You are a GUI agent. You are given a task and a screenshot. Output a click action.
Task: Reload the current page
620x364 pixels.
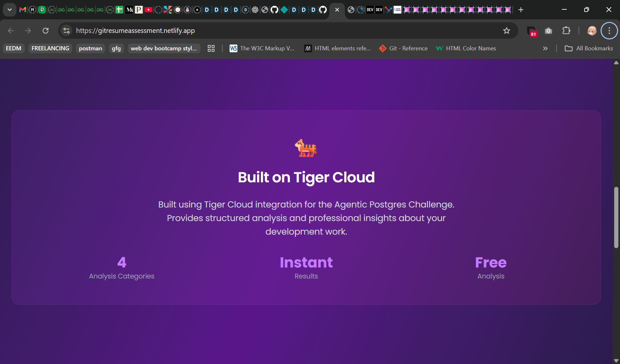[x=46, y=31]
